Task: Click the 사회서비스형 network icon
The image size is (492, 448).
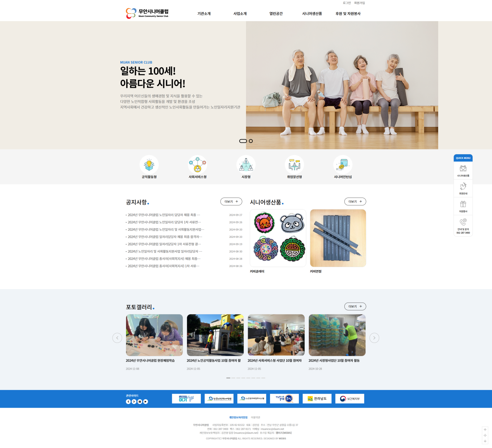Action: click(x=197, y=165)
